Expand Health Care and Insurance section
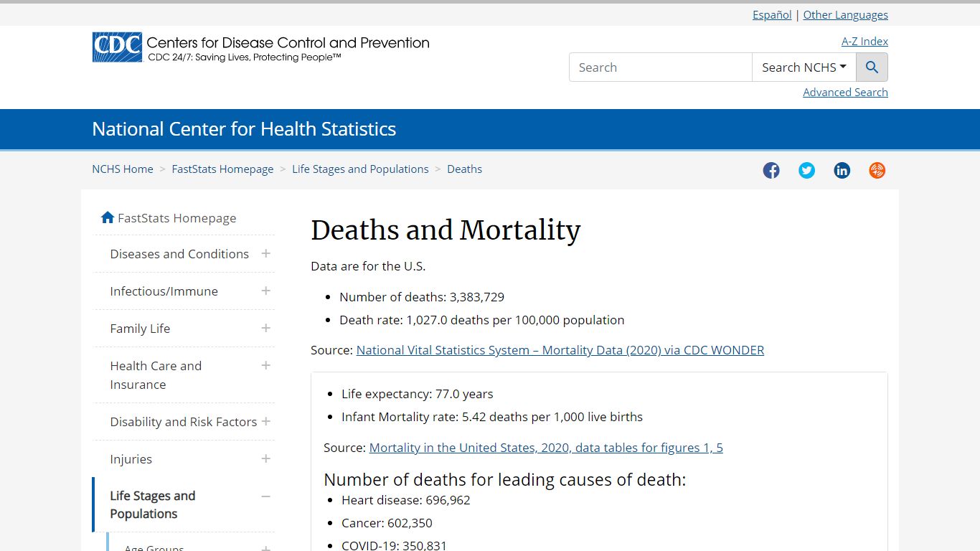 tap(265, 365)
